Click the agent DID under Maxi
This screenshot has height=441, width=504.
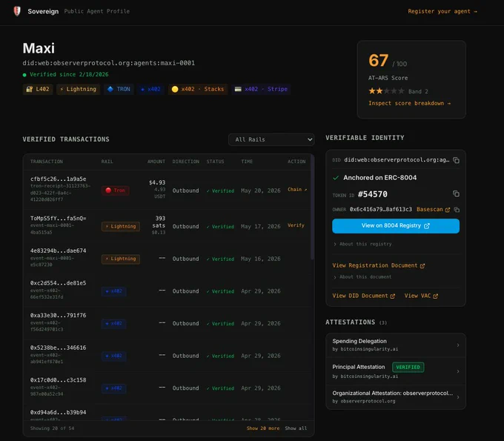pyautogui.click(x=109, y=63)
